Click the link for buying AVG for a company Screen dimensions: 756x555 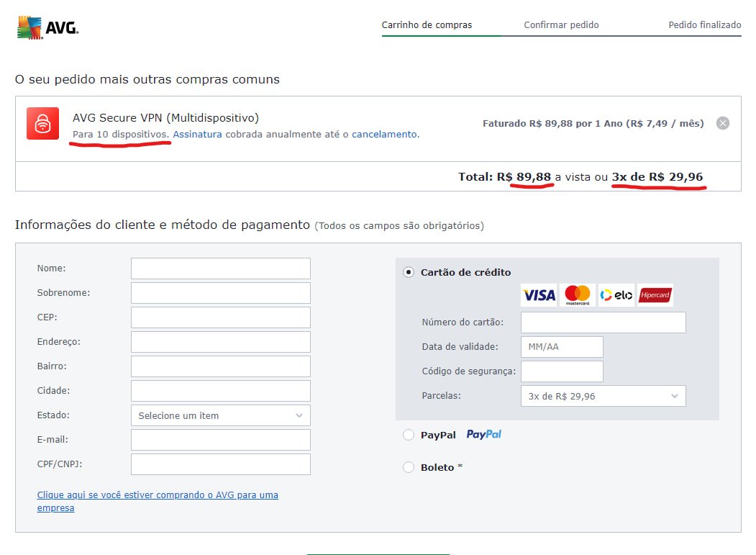pos(158,502)
